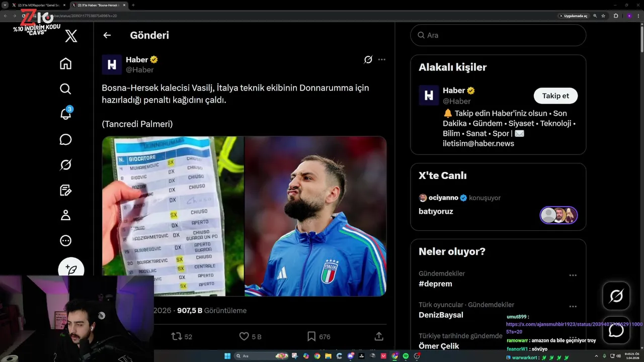The width and height of the screenshot is (644, 362).
Task: Select the X'te Haber Bosna-Hersek tab
Action: [x=99, y=5]
